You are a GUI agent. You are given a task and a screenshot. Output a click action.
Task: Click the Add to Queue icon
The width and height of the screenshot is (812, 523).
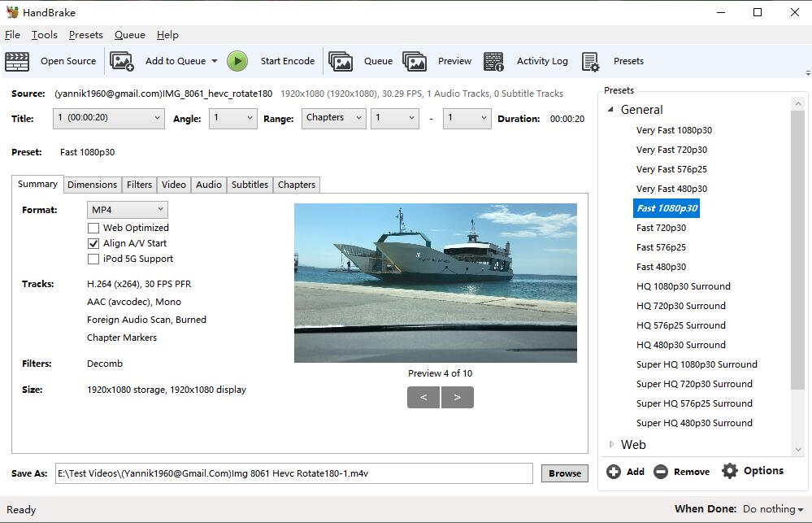(x=122, y=60)
